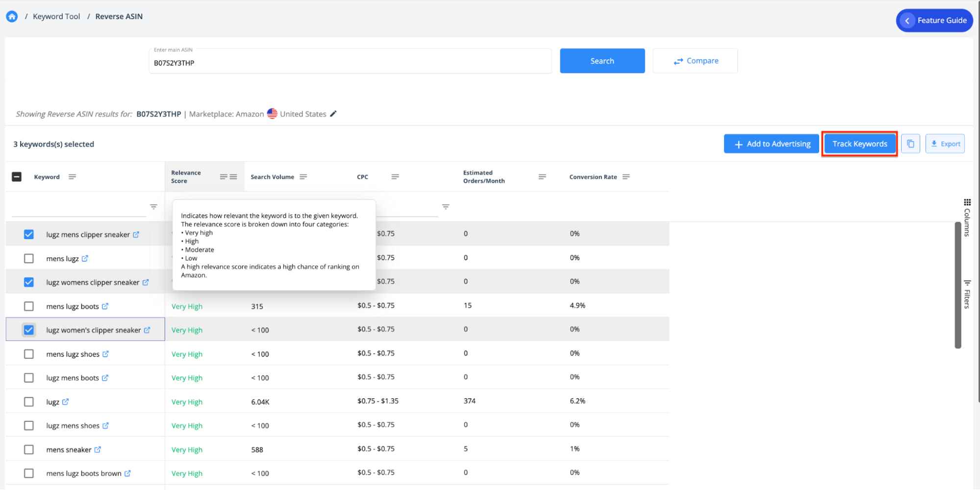Click Add to Advertising button
Screen dimensions: 980x490
[x=772, y=144]
